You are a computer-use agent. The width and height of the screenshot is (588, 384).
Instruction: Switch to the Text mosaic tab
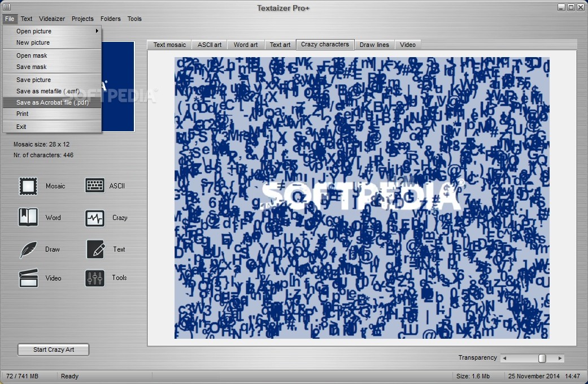click(169, 45)
